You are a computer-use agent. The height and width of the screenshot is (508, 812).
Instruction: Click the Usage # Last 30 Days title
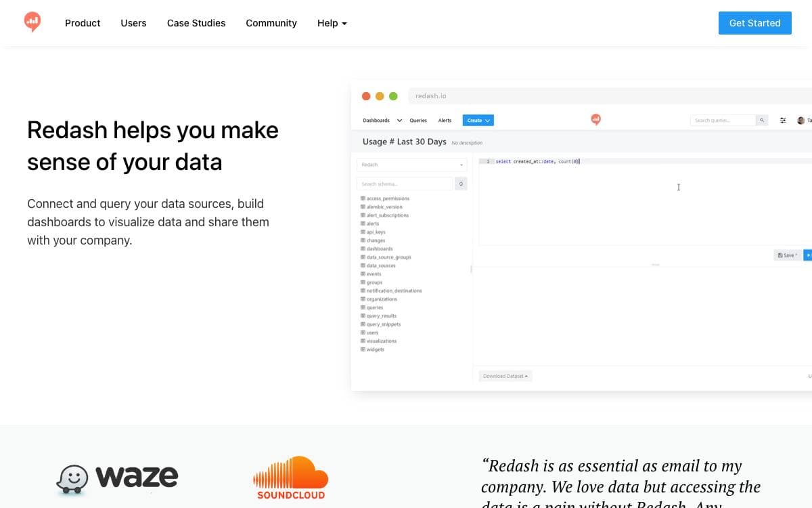click(405, 142)
